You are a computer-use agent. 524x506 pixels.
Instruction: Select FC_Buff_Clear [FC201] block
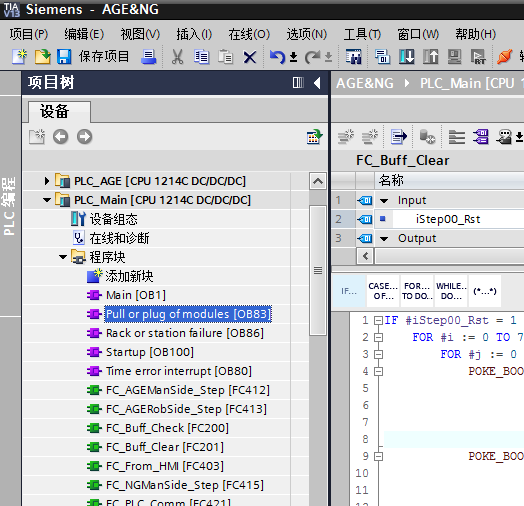pos(165,447)
